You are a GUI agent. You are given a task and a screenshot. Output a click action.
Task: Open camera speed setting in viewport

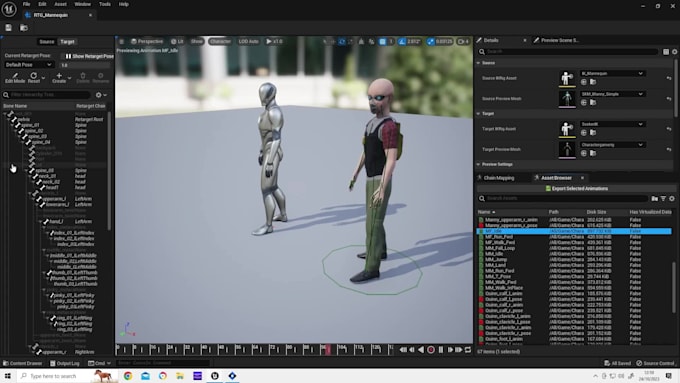pyautogui.click(x=463, y=42)
